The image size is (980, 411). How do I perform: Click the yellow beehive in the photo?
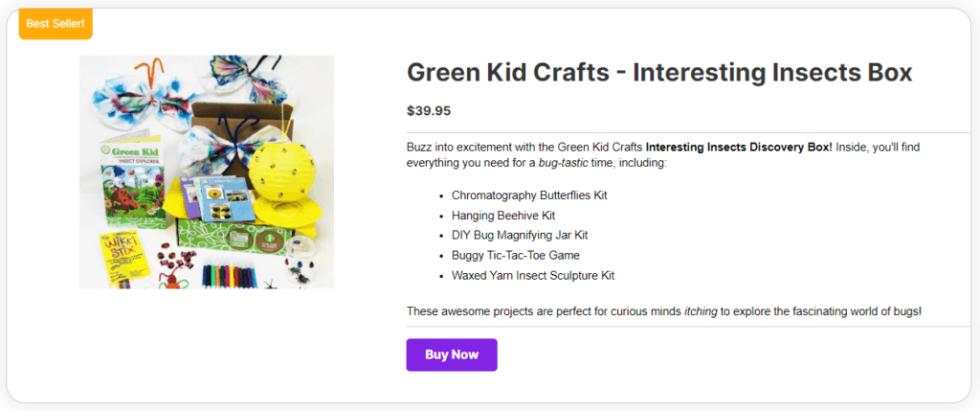click(283, 161)
